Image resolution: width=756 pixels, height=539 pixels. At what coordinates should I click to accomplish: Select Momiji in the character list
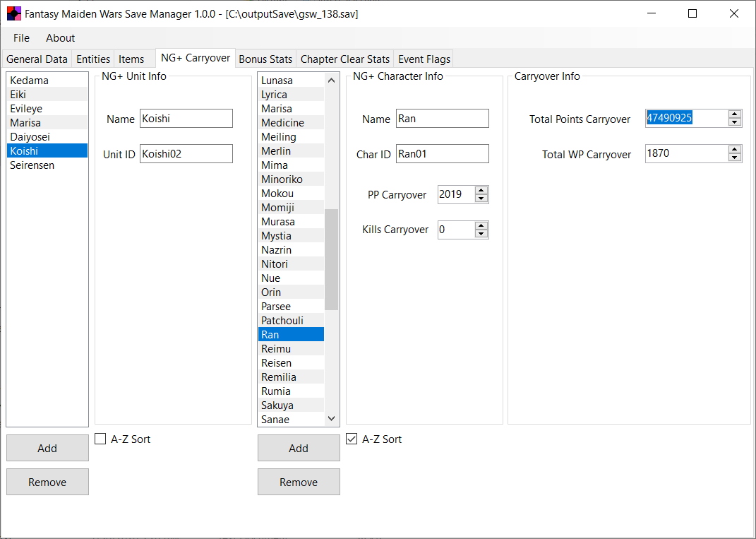(292, 208)
